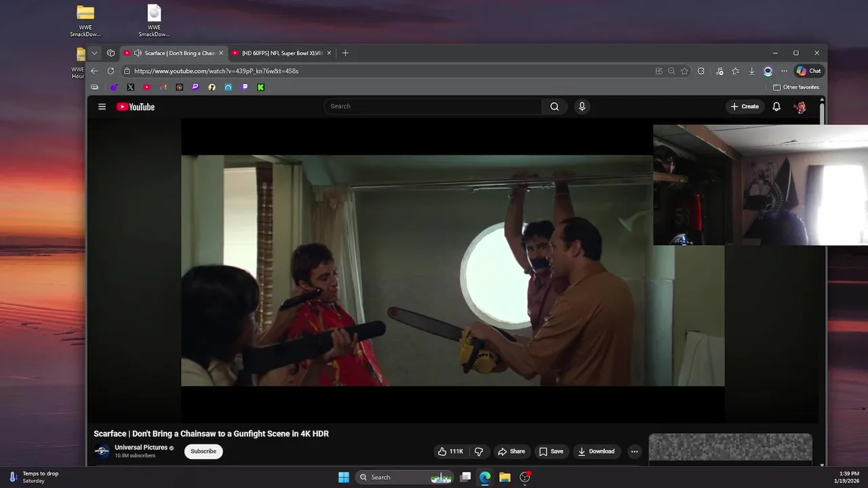Add this page to favorites star
Viewport: 868px width, 488px height.
684,70
